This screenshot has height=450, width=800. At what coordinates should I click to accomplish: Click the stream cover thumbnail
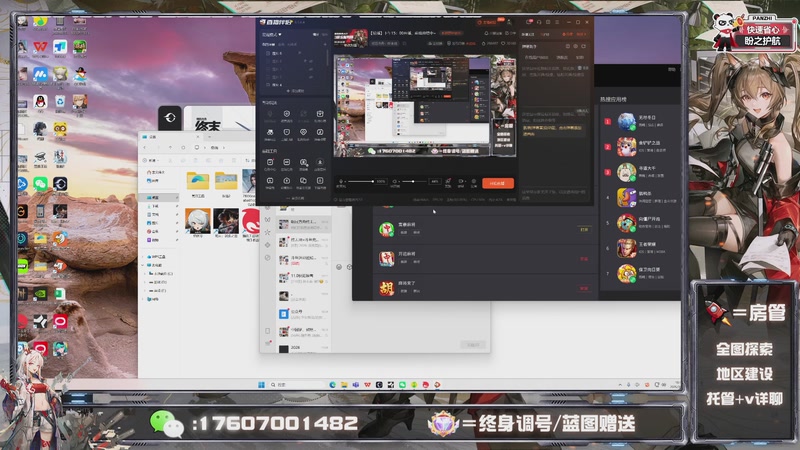click(351, 38)
